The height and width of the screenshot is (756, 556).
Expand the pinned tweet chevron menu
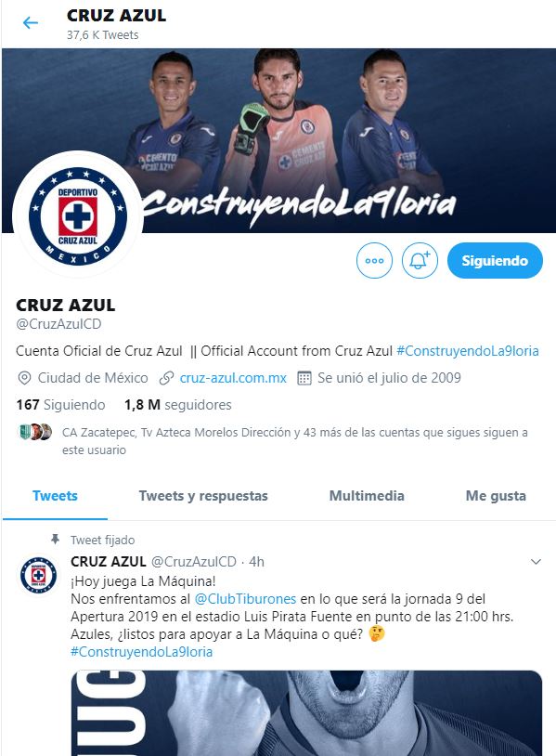pyautogui.click(x=536, y=562)
